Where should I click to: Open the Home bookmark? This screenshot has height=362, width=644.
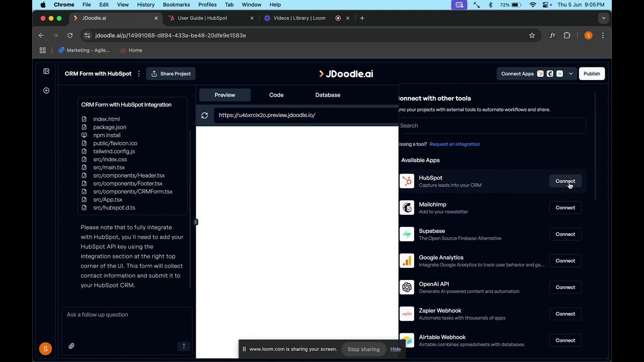pos(131,50)
